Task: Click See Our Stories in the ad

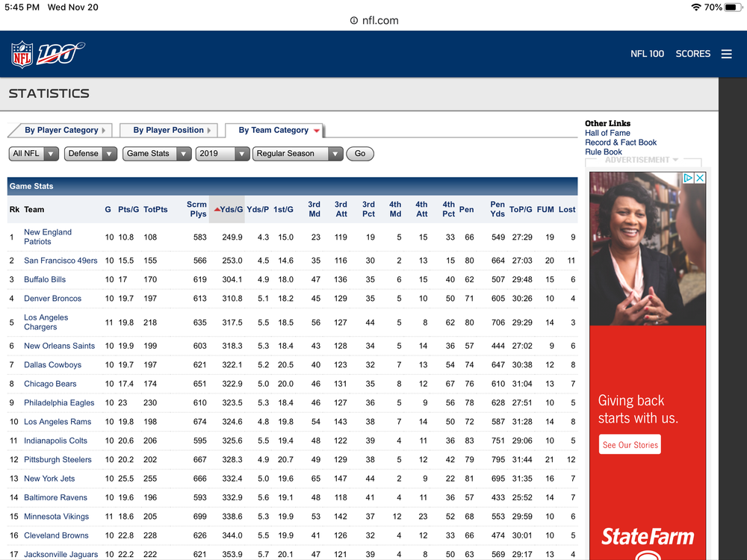Action: (630, 444)
